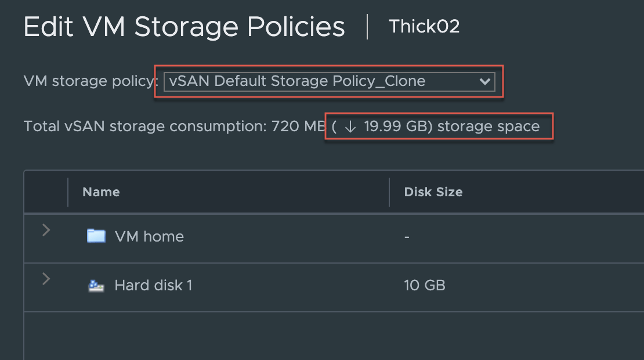
Task: Click the down arrow beside 19.99 GB
Action: (x=350, y=127)
